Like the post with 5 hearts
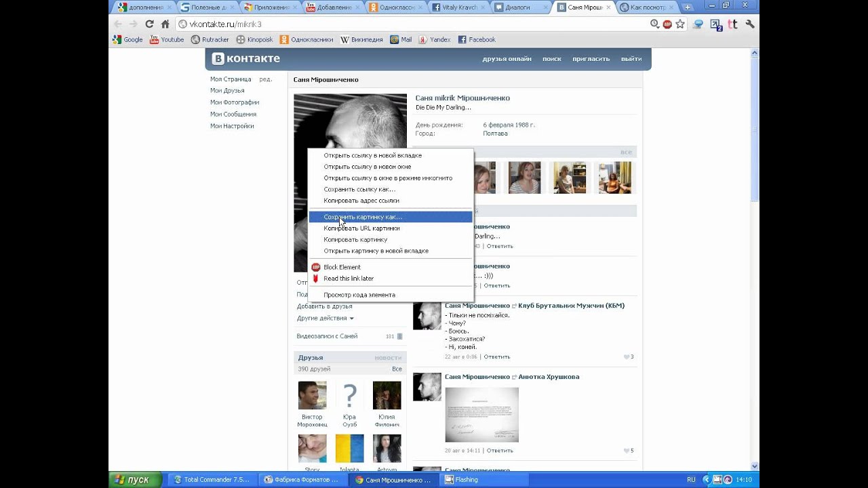This screenshot has width=868, height=488. pos(629,451)
